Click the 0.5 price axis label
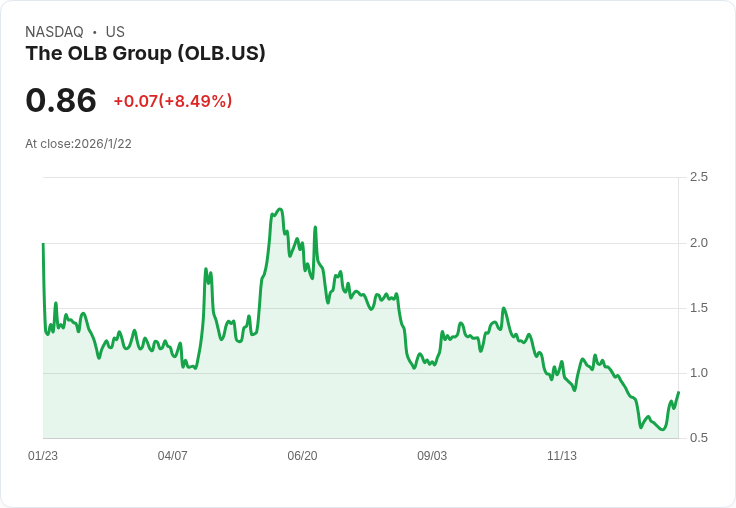 click(698, 438)
